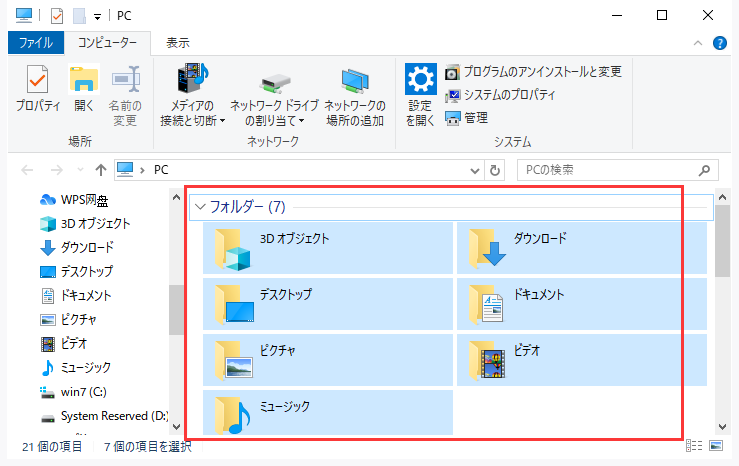Switch to large icons view in status bar
This screenshot has width=739, height=466.
[718, 445]
